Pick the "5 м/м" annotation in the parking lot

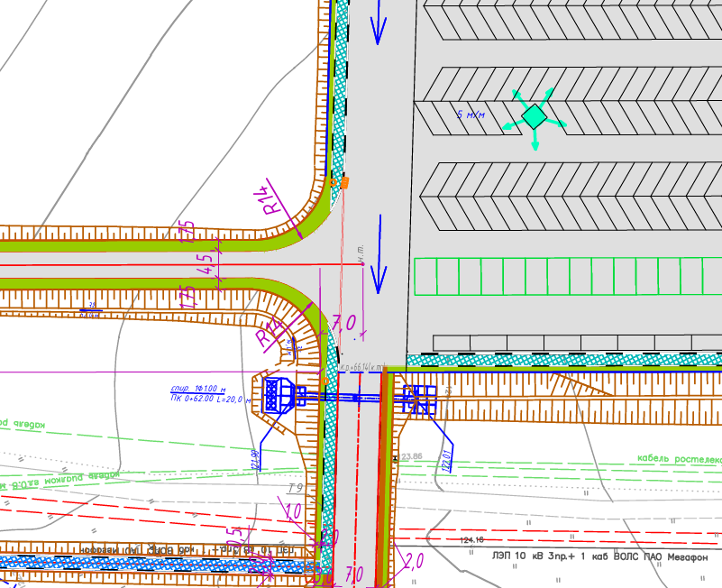point(471,114)
